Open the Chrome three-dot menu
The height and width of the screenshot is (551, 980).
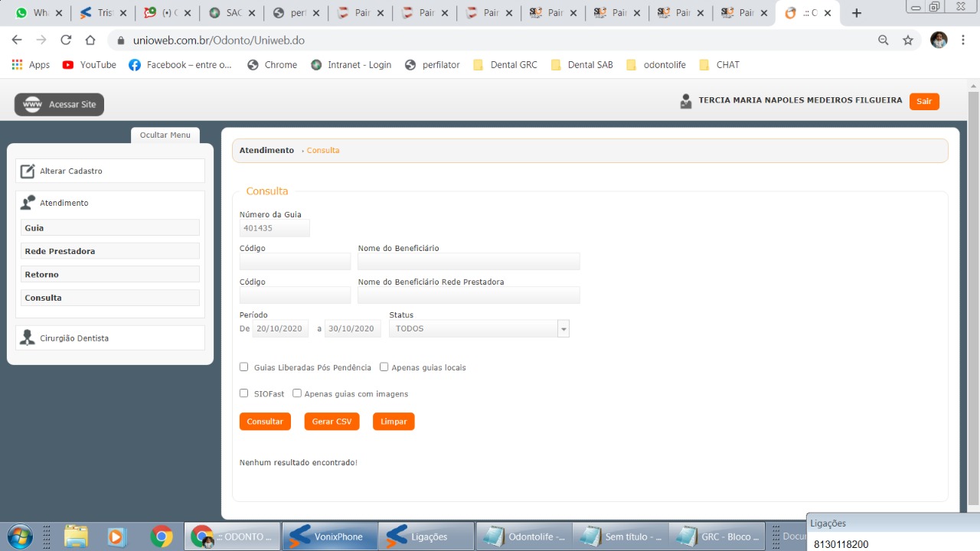pos(963,40)
